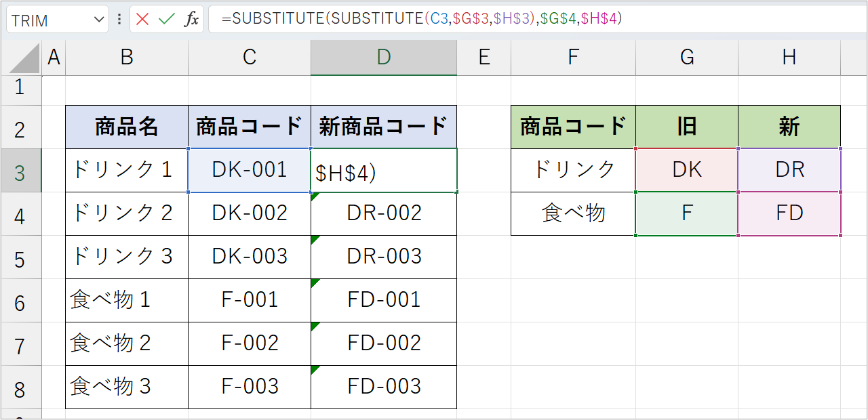
Task: Click cell C3 containing DK-001
Action: [x=249, y=170]
